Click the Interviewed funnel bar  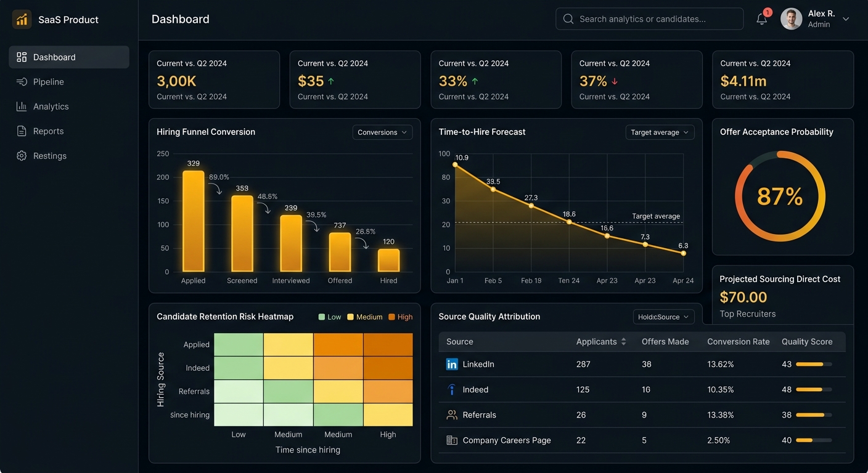click(x=291, y=243)
